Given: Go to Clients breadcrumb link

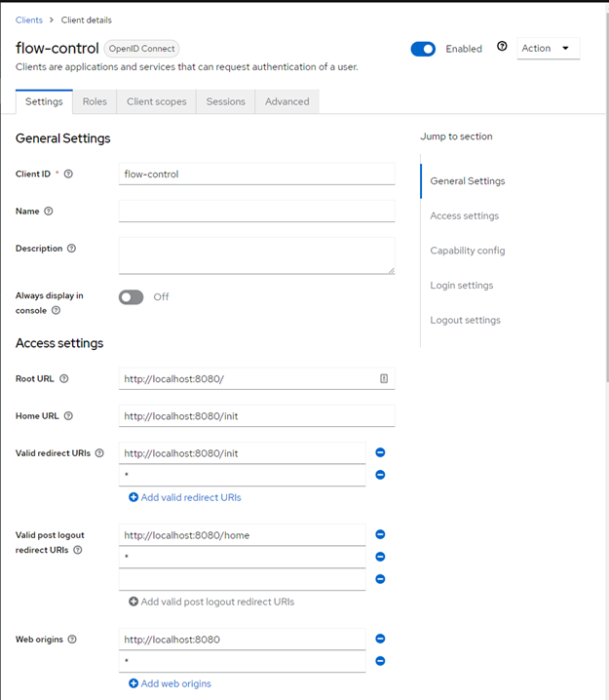Looking at the screenshot, I should pos(29,19).
